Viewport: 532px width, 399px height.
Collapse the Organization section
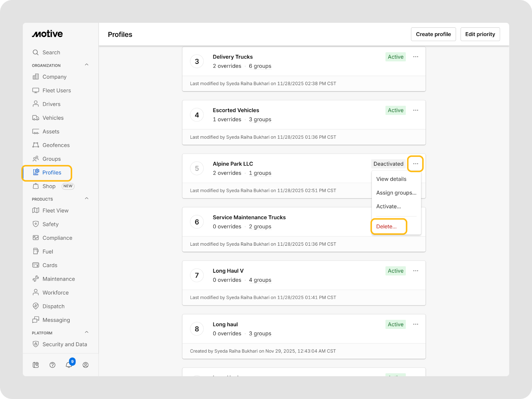click(86, 65)
